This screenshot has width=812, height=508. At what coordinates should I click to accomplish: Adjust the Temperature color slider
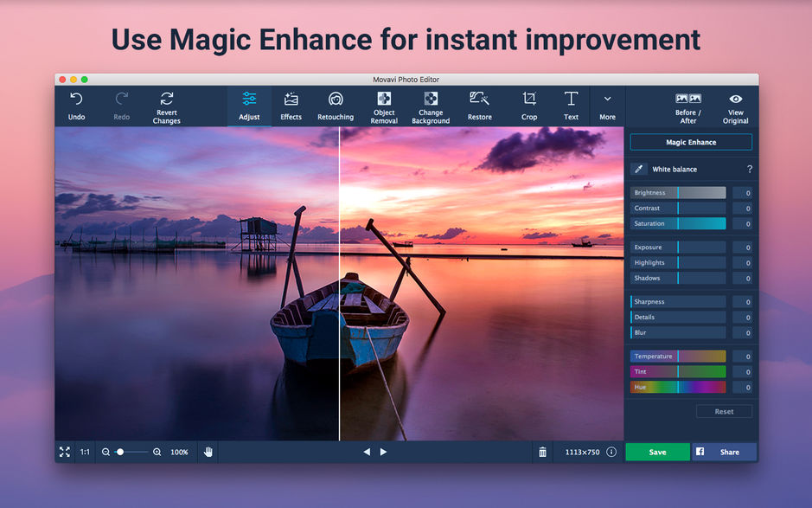click(x=677, y=356)
